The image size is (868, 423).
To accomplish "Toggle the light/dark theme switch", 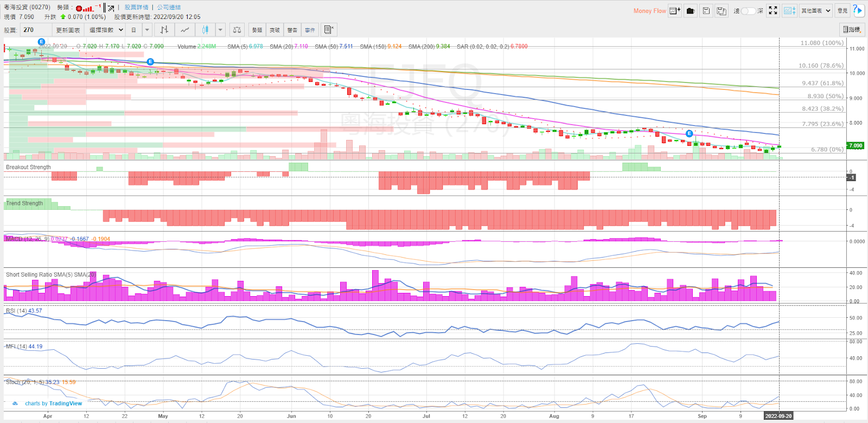I will coord(748,11).
